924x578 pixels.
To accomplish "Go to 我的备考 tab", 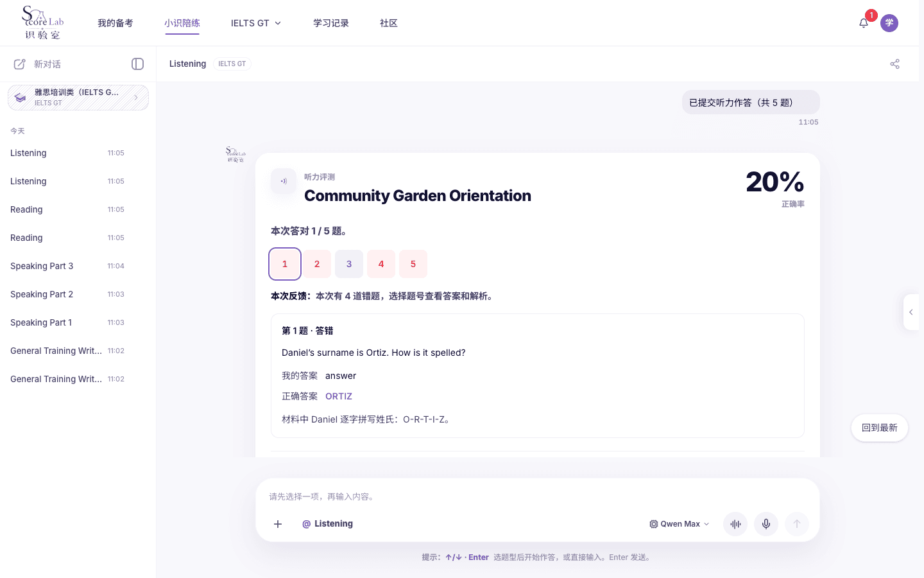I will point(116,23).
